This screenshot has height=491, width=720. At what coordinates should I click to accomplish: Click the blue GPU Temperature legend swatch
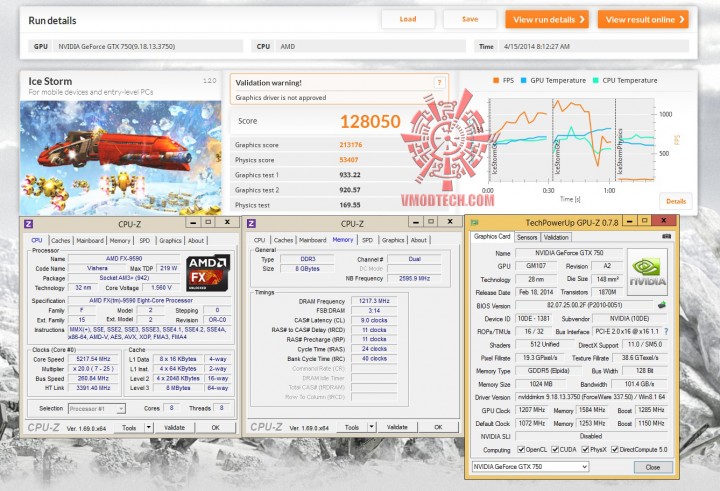(x=523, y=80)
